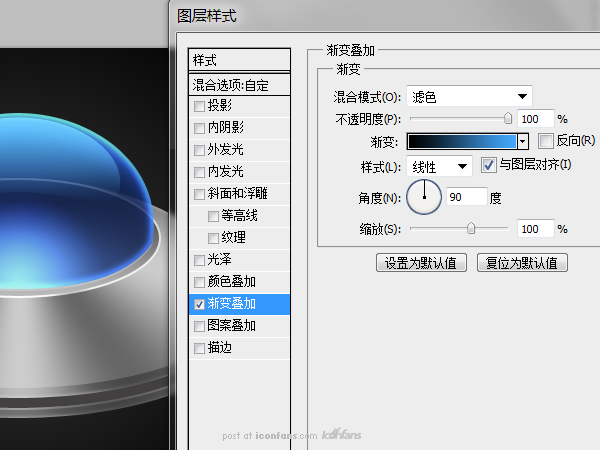Enable the 投影 drop shadow checkbox
The height and width of the screenshot is (450, 600).
(x=199, y=106)
